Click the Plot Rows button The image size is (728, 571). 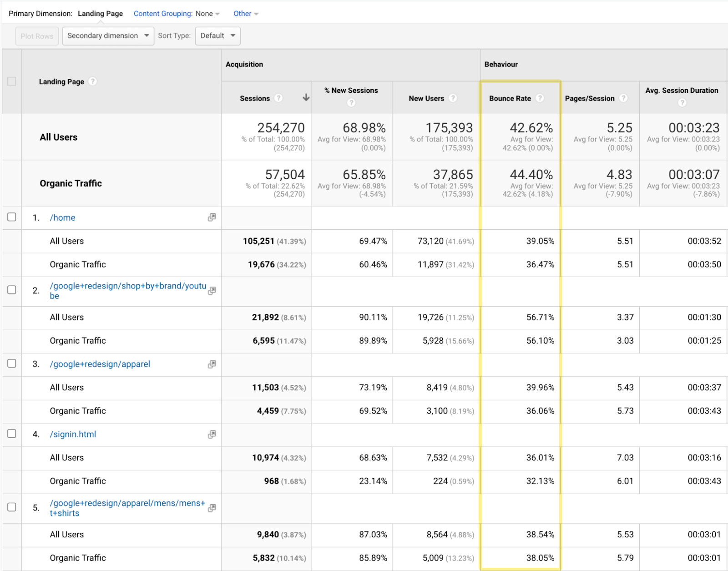(x=37, y=36)
